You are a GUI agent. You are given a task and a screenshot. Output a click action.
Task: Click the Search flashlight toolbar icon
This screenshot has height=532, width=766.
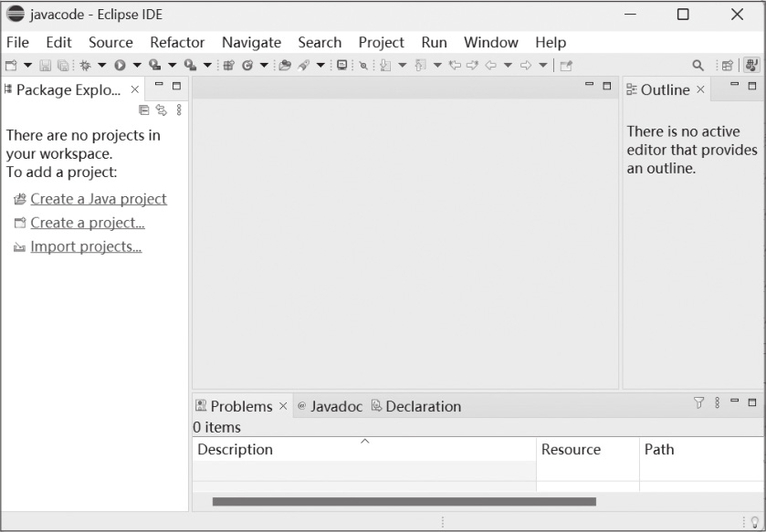point(304,65)
